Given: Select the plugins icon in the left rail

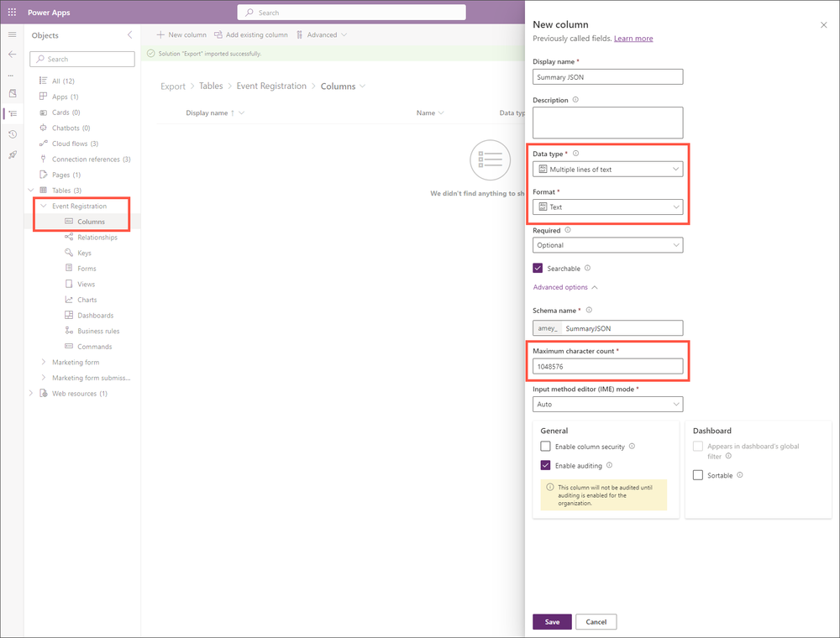Looking at the screenshot, I should click(12, 154).
